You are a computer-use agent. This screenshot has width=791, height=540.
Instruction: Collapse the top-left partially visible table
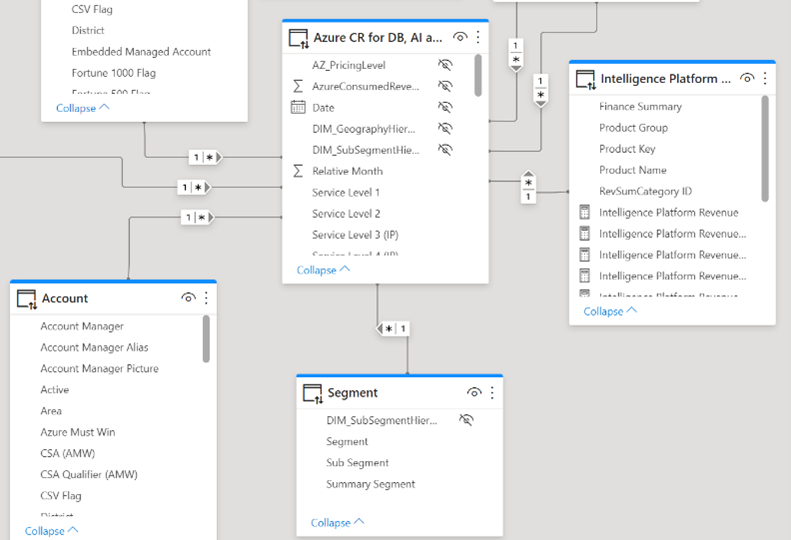point(83,108)
